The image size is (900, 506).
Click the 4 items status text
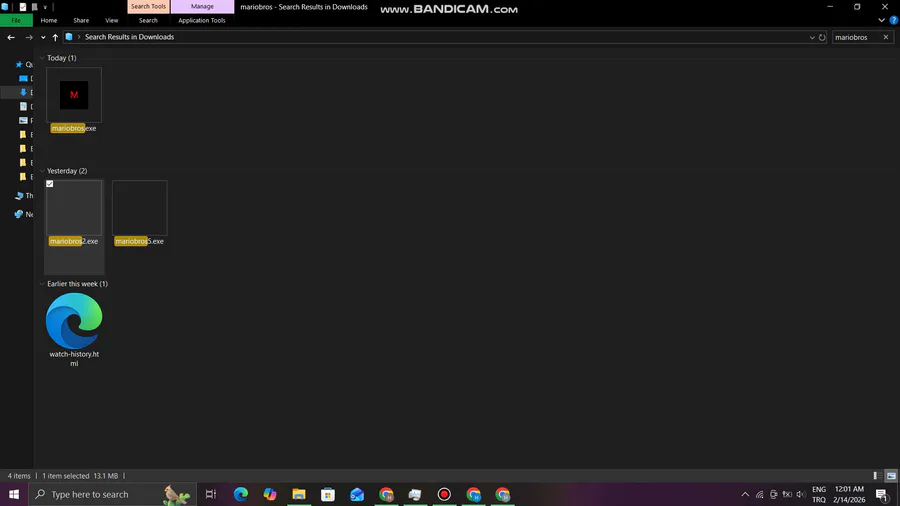click(x=19, y=476)
